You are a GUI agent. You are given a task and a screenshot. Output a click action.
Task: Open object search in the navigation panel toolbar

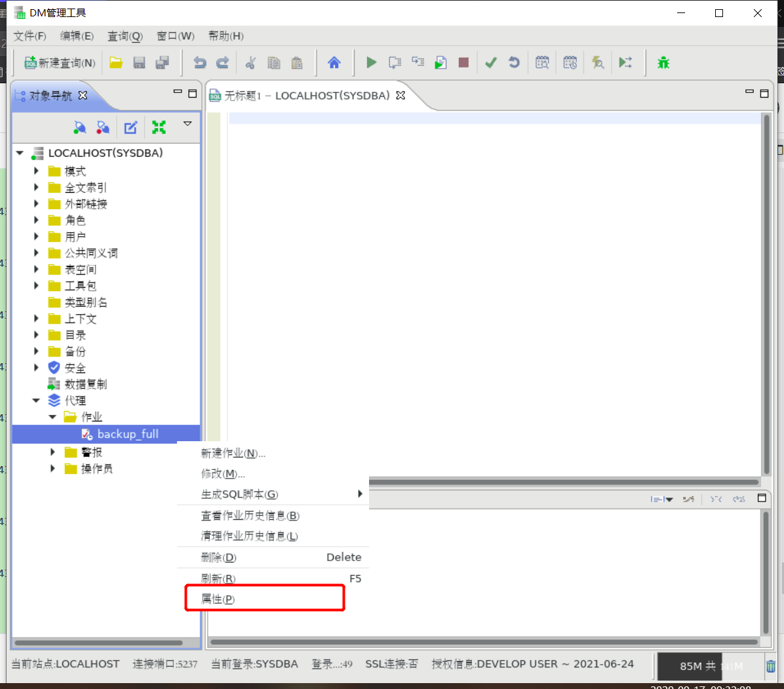[x=79, y=127]
